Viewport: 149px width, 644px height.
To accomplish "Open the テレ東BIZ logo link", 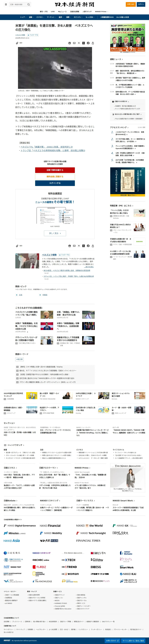I will point(39,567).
